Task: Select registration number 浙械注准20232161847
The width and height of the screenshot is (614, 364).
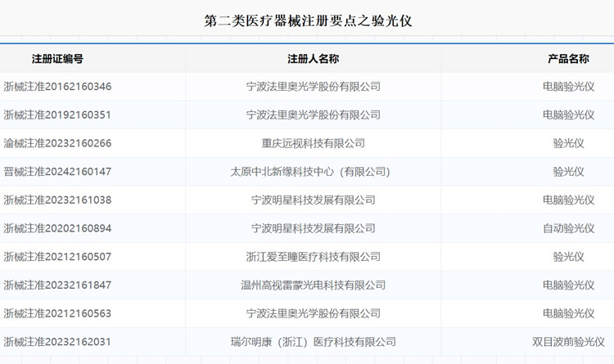Action: click(57, 285)
